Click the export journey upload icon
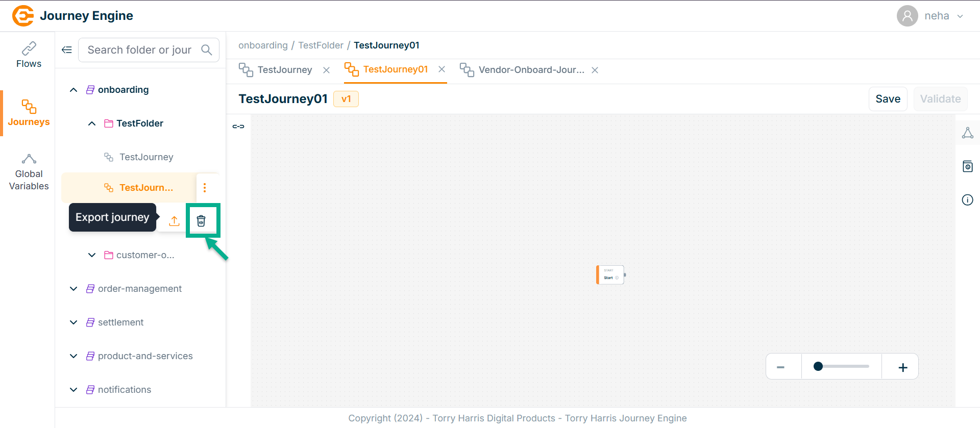 pos(174,221)
